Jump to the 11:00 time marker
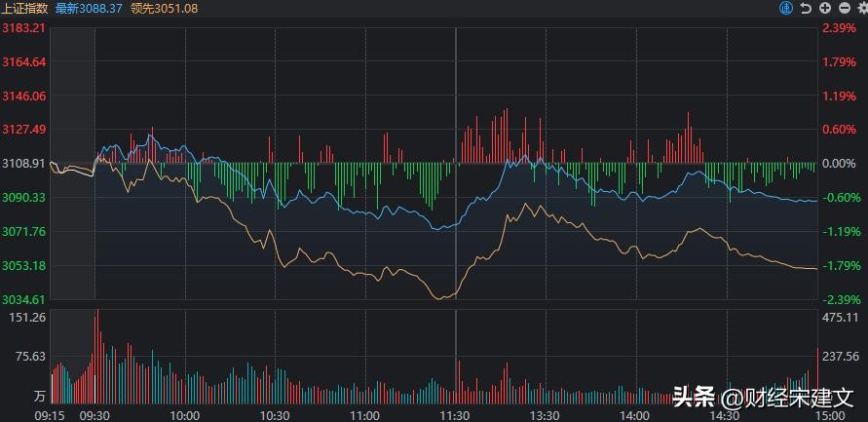This screenshot has height=422, width=868. [365, 415]
